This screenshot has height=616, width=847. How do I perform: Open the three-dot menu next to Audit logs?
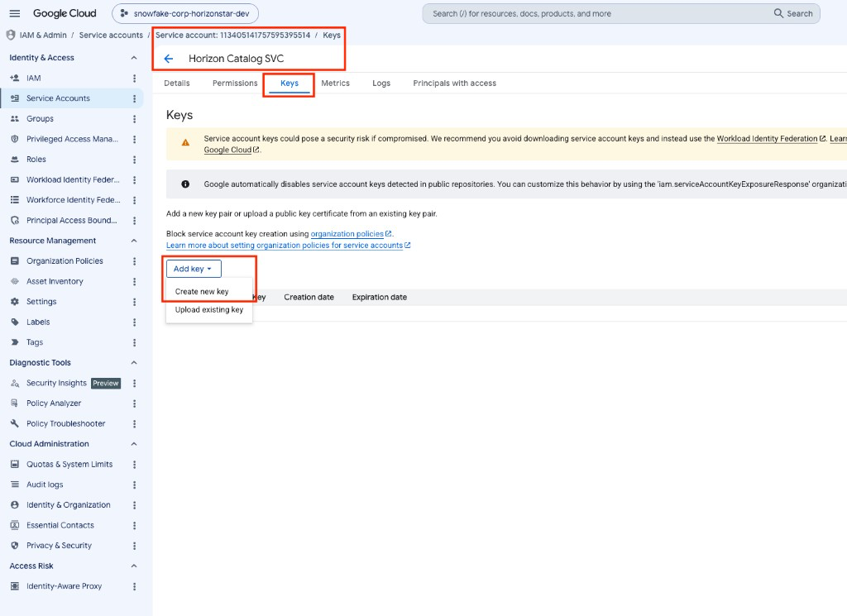135,485
